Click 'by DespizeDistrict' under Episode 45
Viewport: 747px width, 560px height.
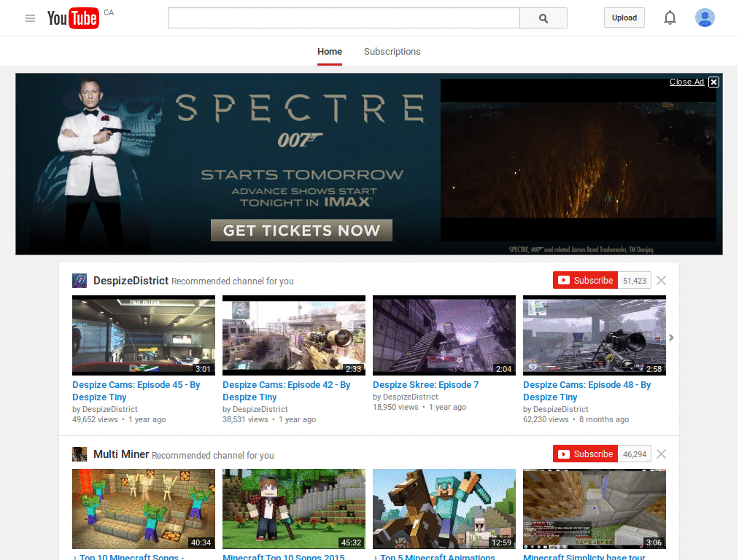[x=105, y=409]
